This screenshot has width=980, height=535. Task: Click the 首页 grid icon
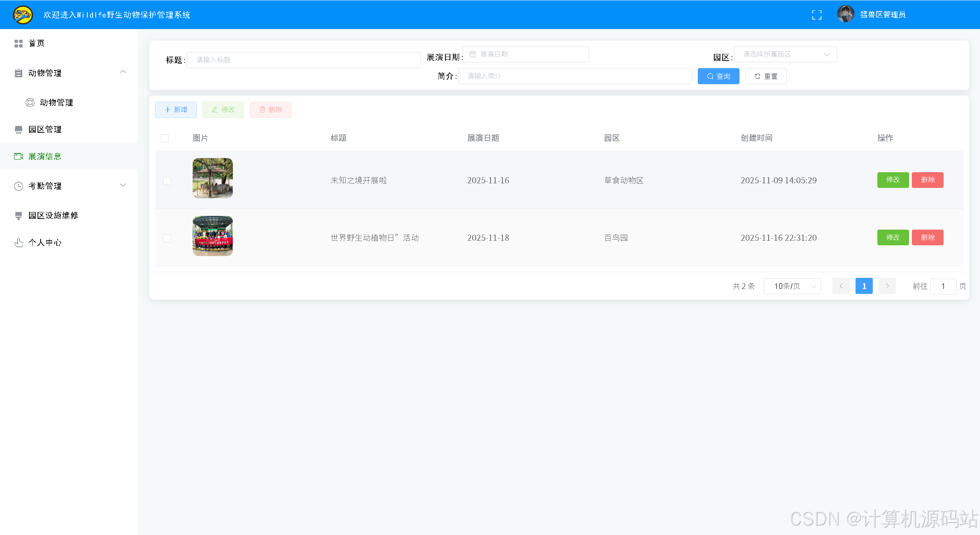tap(18, 44)
